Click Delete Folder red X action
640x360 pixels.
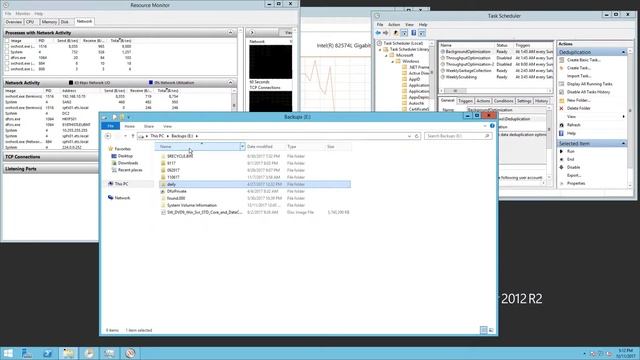coord(561,108)
